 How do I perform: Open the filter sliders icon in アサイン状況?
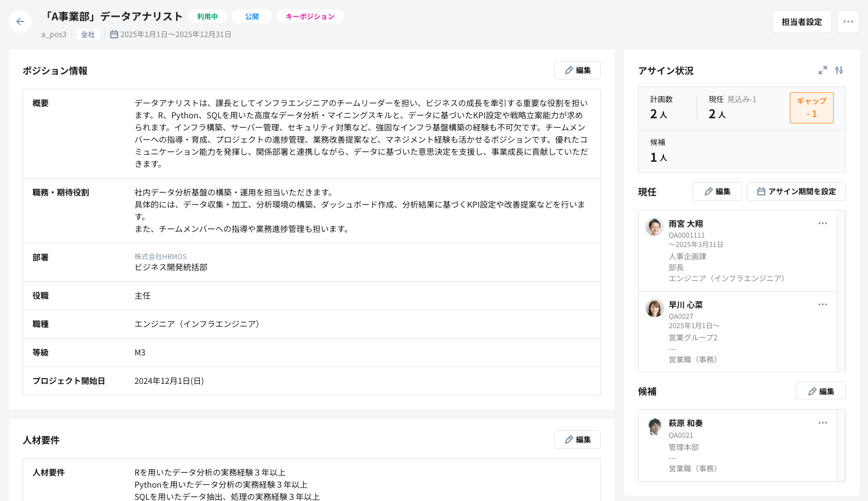point(839,70)
